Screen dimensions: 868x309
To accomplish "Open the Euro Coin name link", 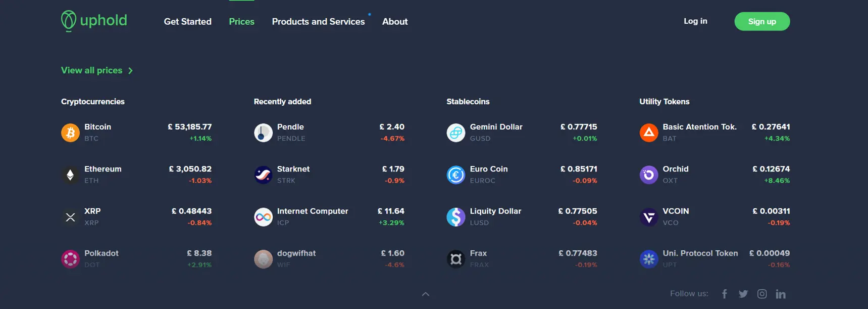I will (489, 169).
